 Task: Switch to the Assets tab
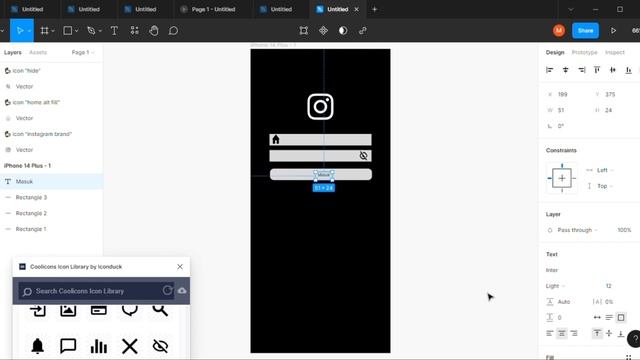[x=38, y=53]
